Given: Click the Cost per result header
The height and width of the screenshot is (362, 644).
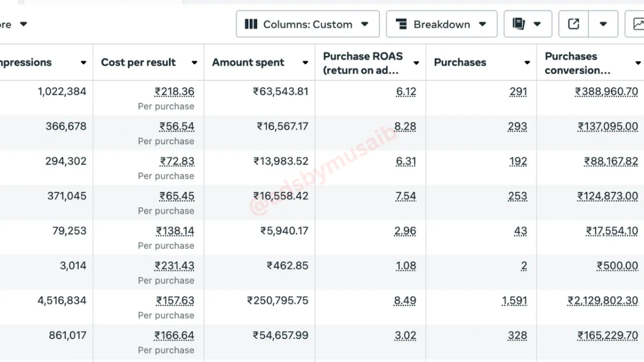Looking at the screenshot, I should (138, 62).
